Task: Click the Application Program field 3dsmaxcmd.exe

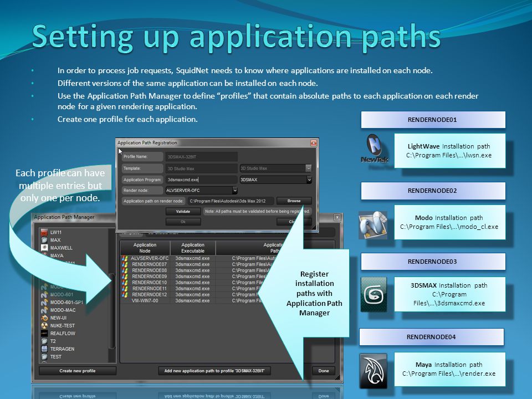Action: 202,180
